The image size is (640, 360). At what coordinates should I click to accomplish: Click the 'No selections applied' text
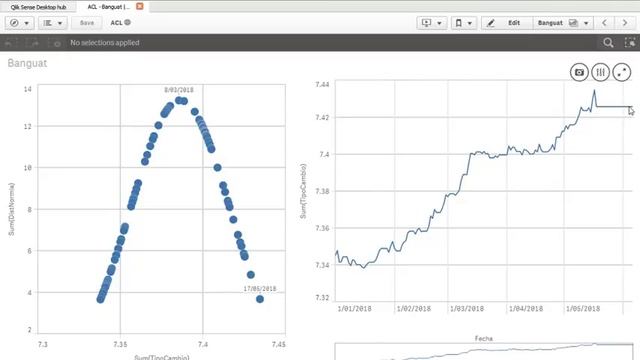tap(105, 42)
